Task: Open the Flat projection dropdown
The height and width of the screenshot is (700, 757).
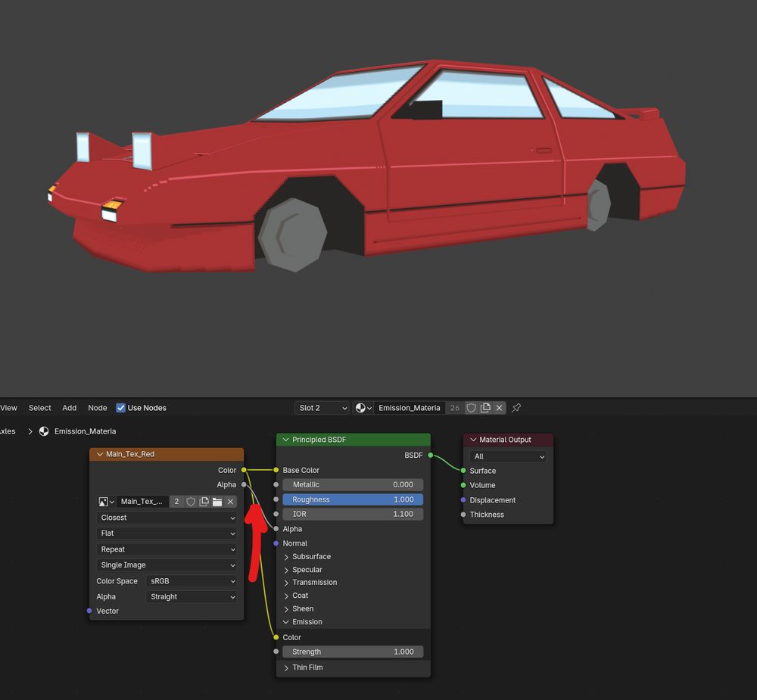Action: [167, 533]
